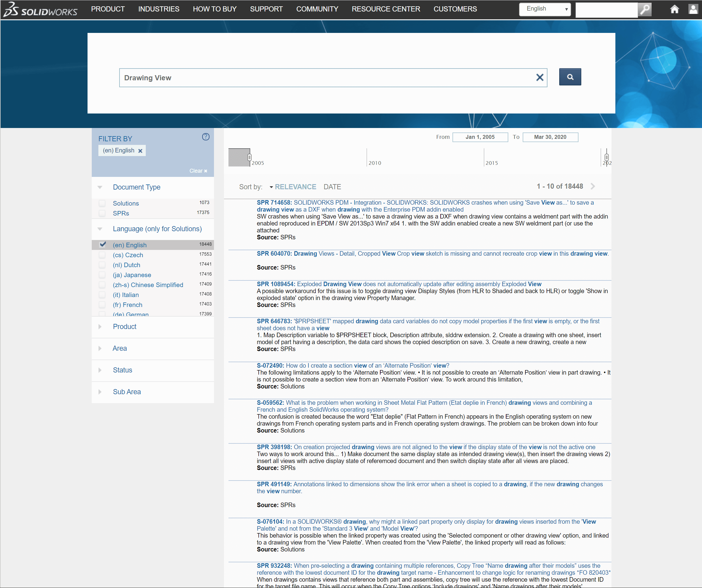Go to next results page arrow
The height and width of the screenshot is (588, 702).
(x=593, y=187)
